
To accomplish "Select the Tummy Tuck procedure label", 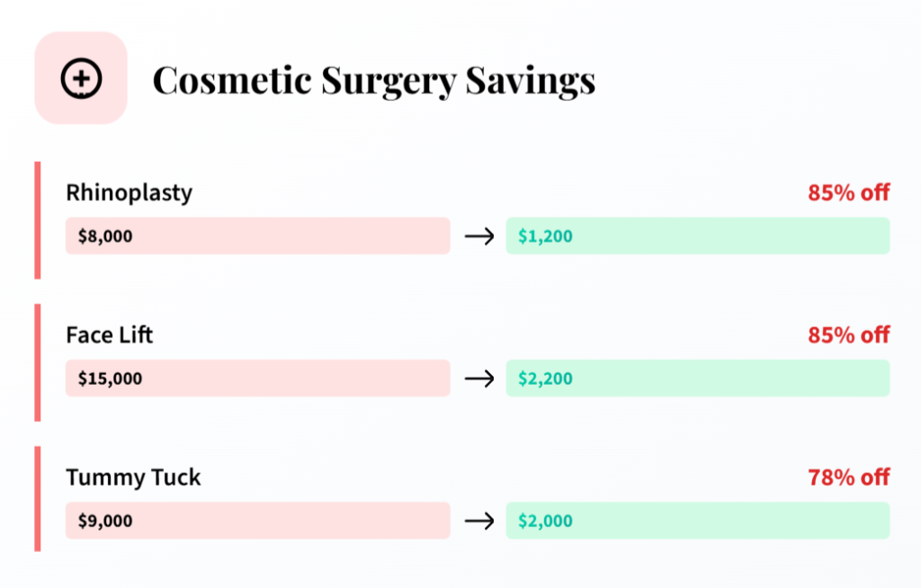I will pos(133,477).
